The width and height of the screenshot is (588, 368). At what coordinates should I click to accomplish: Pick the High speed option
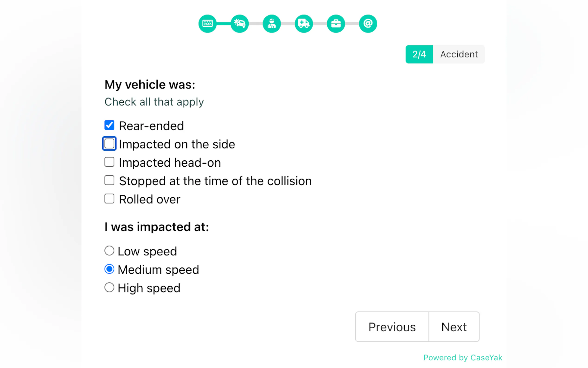click(109, 287)
